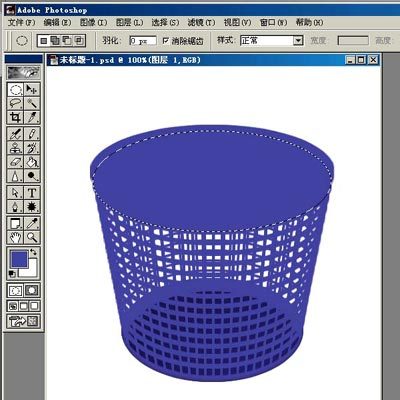Toggle 消除锯齿 anti-alias checkbox
400x400 pixels.
coord(166,41)
